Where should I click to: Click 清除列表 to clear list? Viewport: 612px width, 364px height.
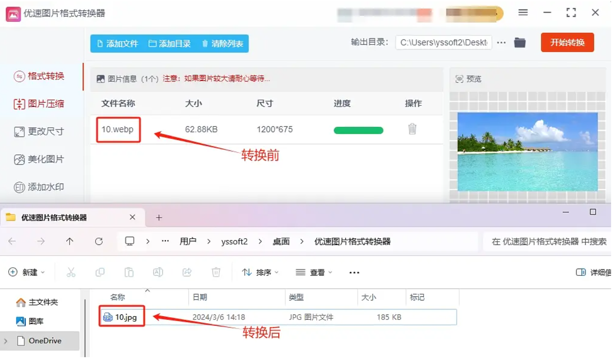222,44
